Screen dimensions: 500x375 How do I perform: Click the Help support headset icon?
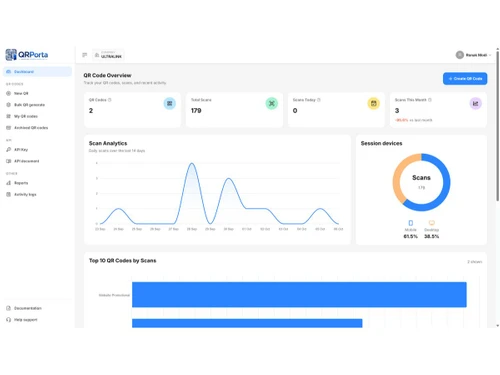point(9,320)
